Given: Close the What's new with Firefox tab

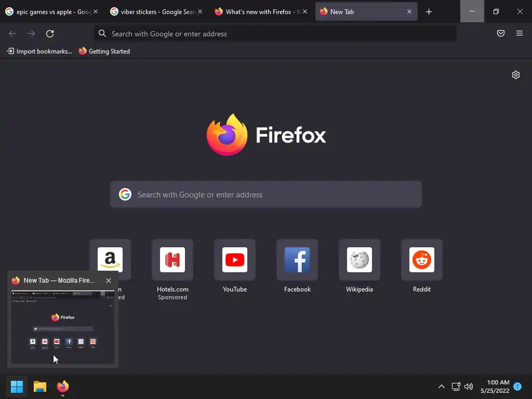Looking at the screenshot, I should coord(305,11).
